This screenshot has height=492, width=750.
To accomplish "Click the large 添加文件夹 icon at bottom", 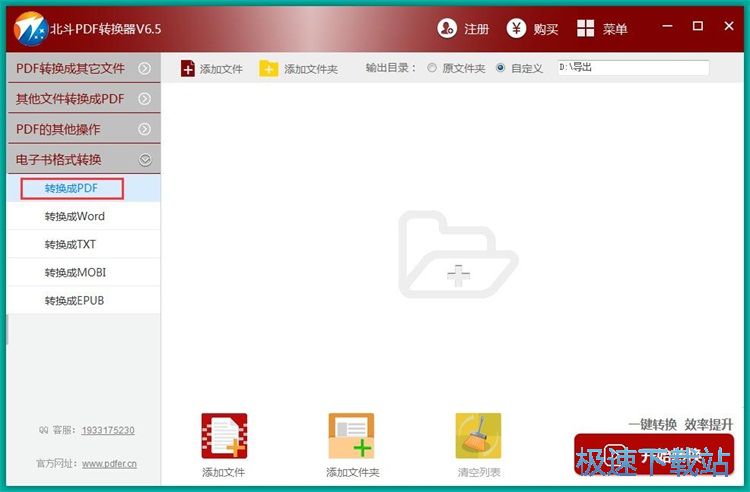I will click(352, 436).
